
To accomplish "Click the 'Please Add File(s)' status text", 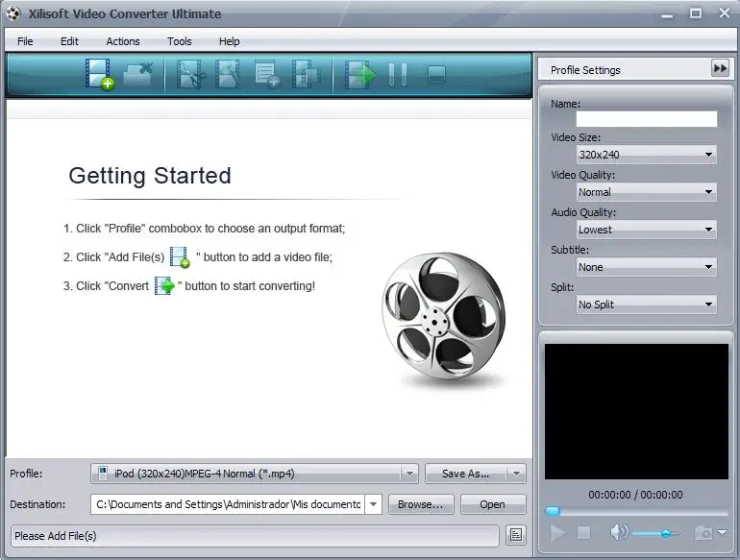I will pos(55,536).
